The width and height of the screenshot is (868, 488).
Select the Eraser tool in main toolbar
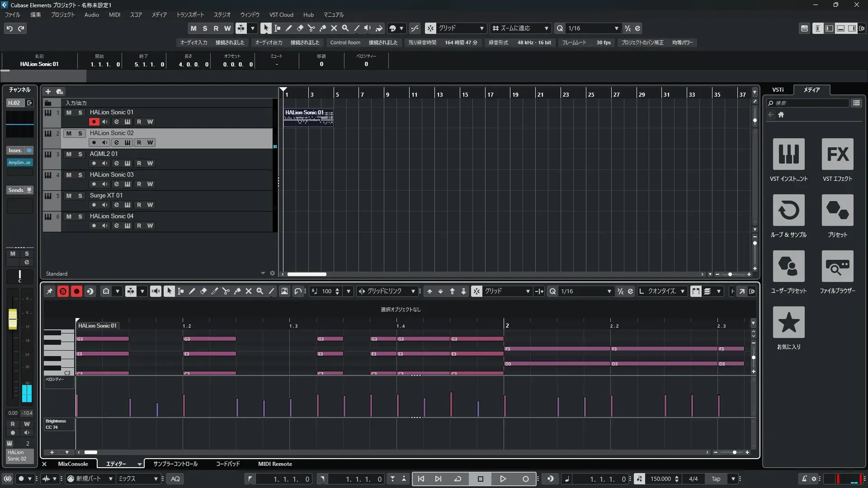(x=300, y=28)
